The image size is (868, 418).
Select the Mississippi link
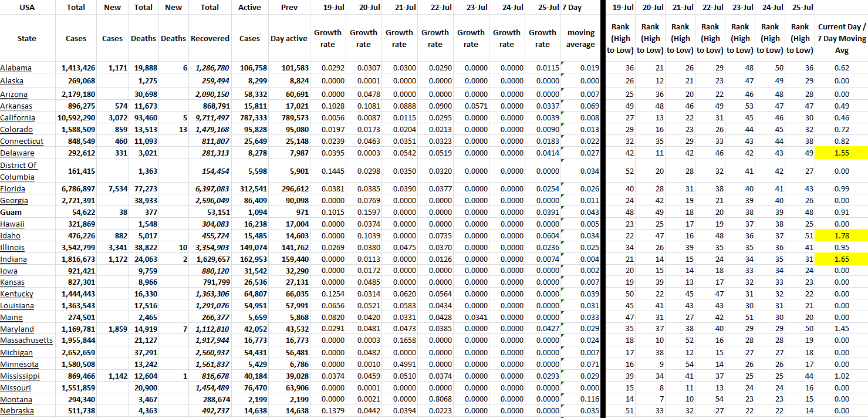[20, 376]
